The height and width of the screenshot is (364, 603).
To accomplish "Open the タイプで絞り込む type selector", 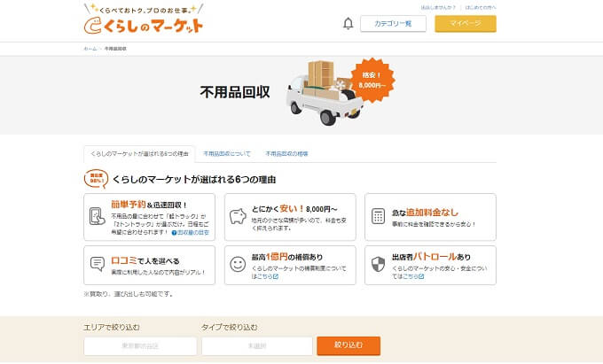I will point(257,346).
